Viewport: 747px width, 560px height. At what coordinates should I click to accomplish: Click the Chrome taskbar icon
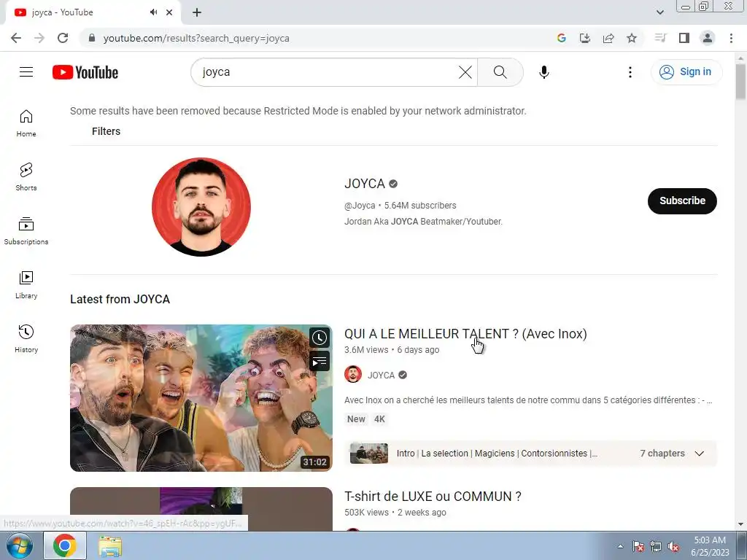click(x=65, y=545)
